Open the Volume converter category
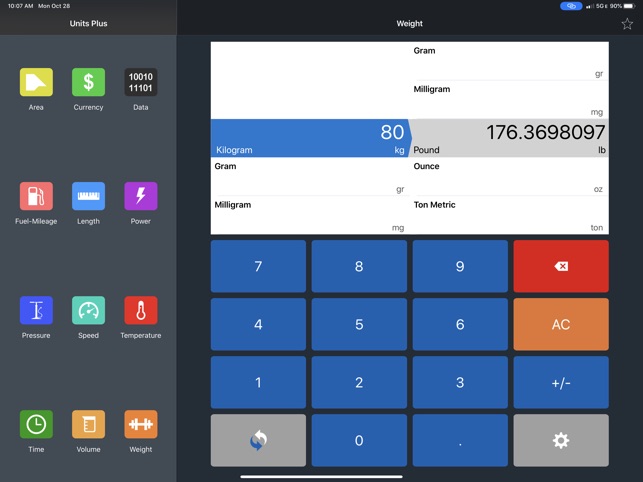This screenshot has width=643, height=482. coord(88,424)
